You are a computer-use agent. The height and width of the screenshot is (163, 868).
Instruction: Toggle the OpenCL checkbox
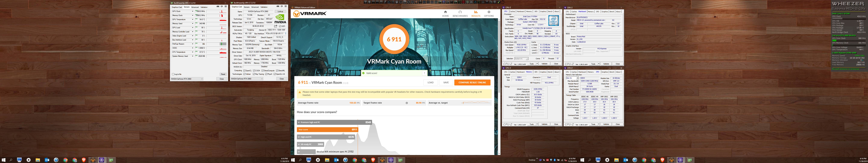(x=245, y=70)
